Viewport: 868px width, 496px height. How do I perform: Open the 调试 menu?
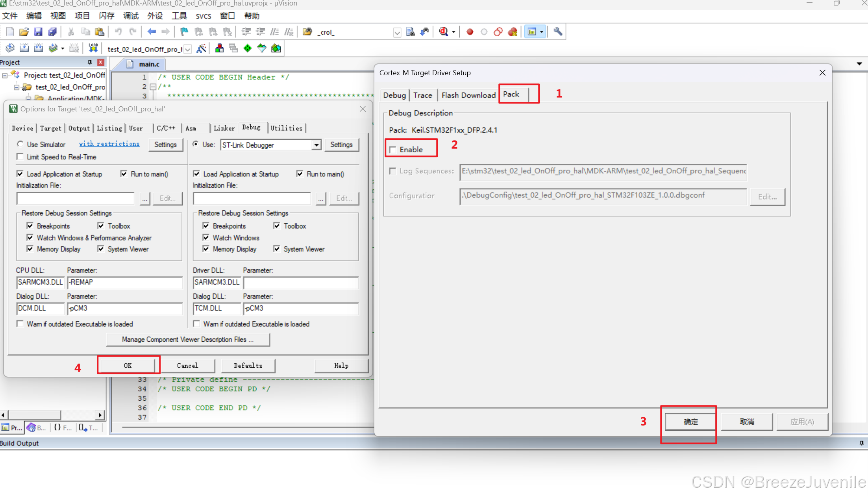tap(131, 16)
